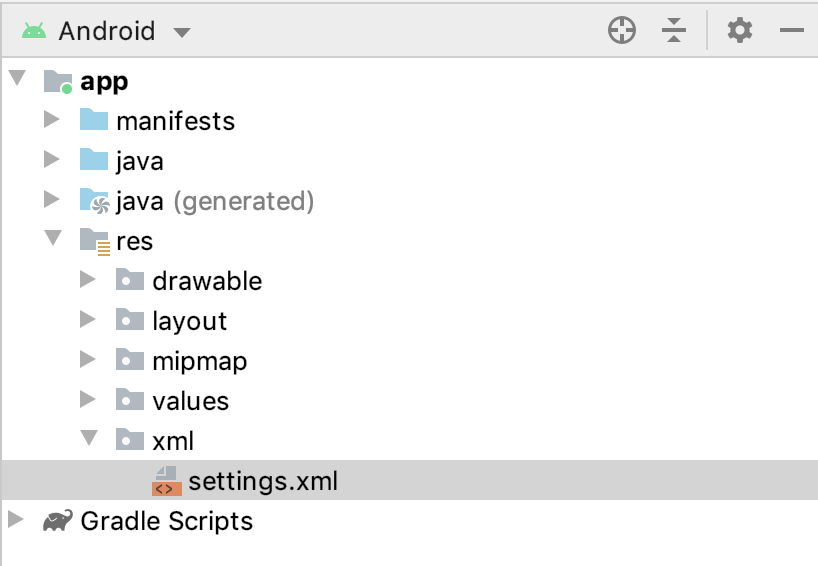Image resolution: width=818 pixels, height=566 pixels.
Task: Select the java (generated) folder
Action: (215, 201)
